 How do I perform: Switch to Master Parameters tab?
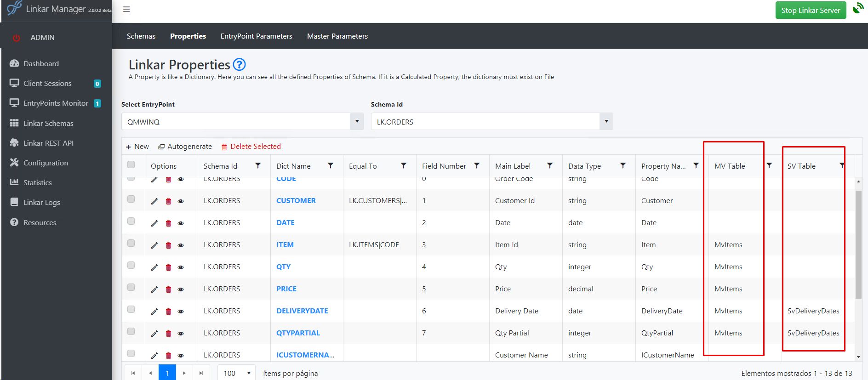coord(337,36)
